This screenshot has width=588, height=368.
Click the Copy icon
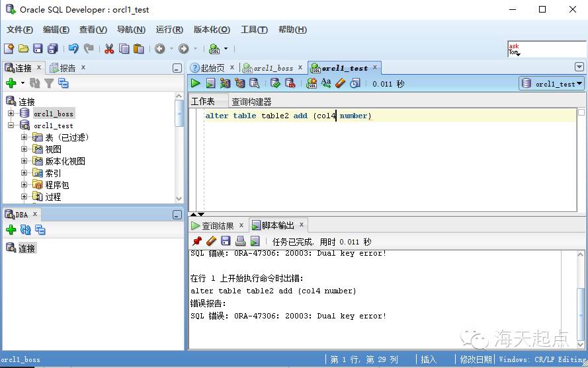pos(124,48)
